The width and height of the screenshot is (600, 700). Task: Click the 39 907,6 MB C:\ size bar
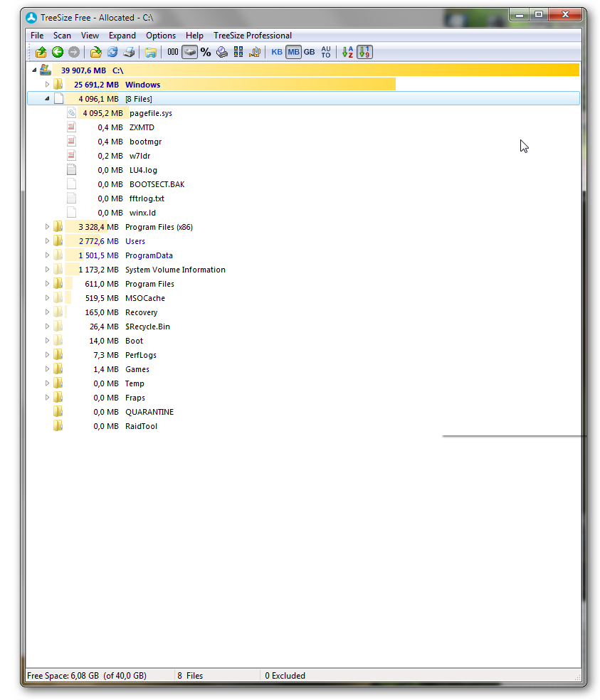coord(315,70)
